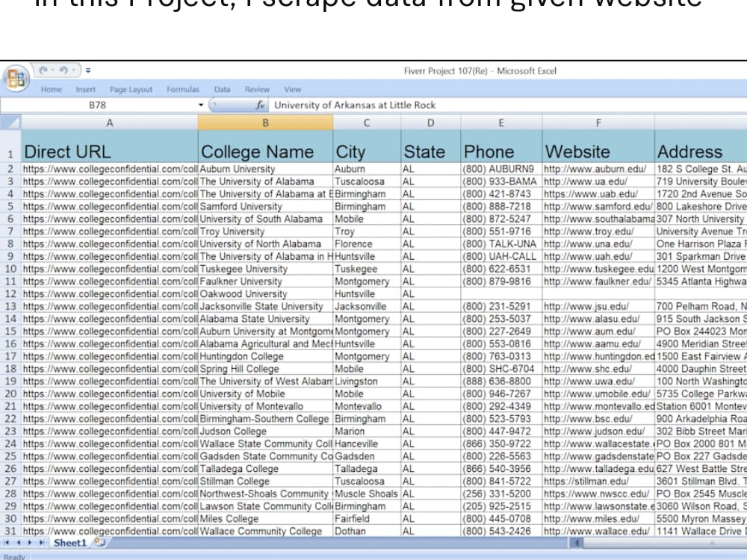This screenshot has width=747, height=560.
Task: Click the Direct URL header cell
Action: coord(110,146)
